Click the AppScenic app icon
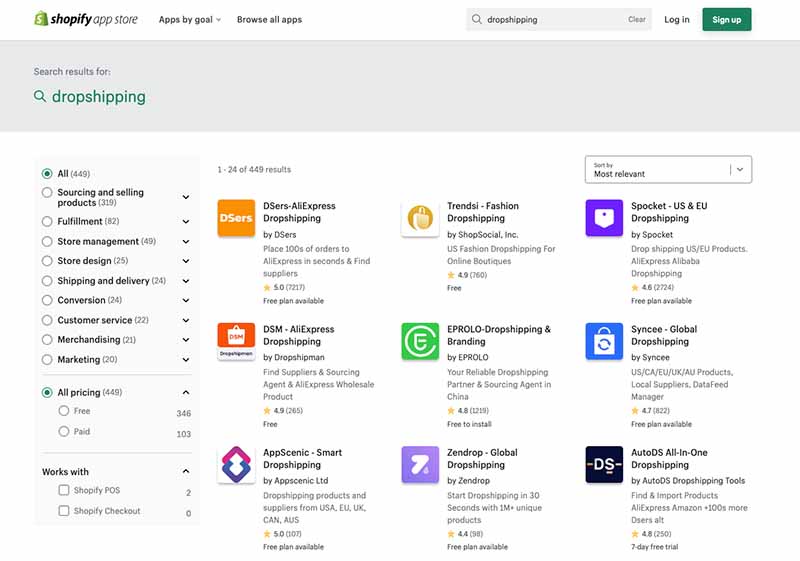This screenshot has width=800, height=561. (x=236, y=465)
